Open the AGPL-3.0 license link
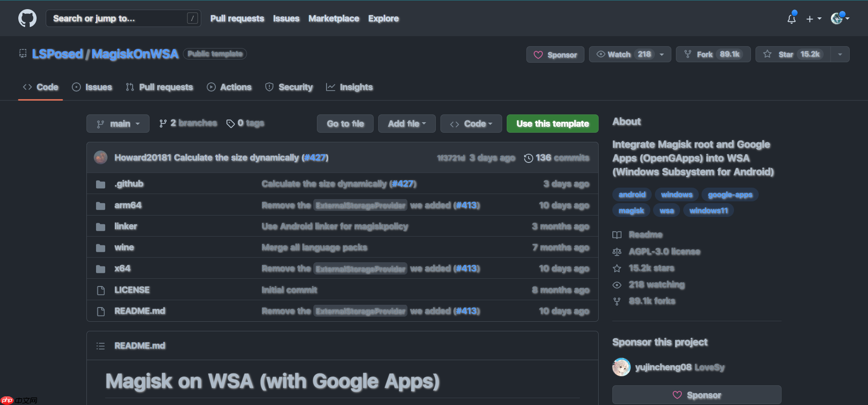The width and height of the screenshot is (868, 405). [664, 252]
